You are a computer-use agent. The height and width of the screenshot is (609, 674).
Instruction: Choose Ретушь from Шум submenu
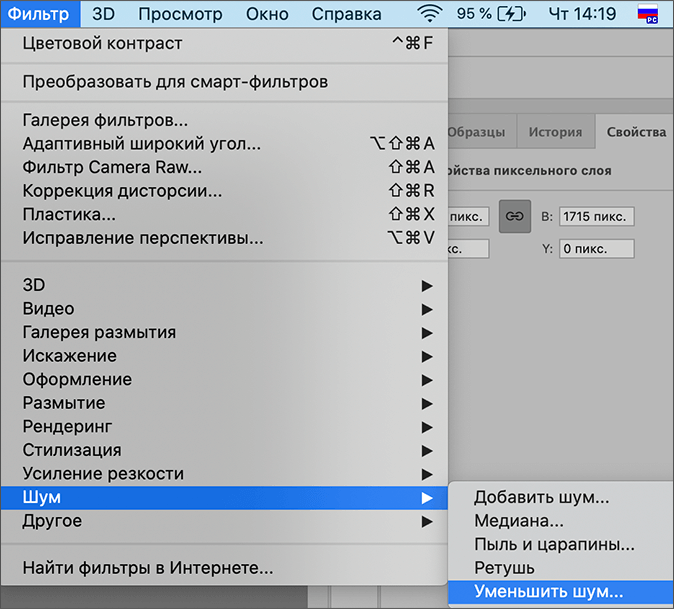(x=561, y=568)
